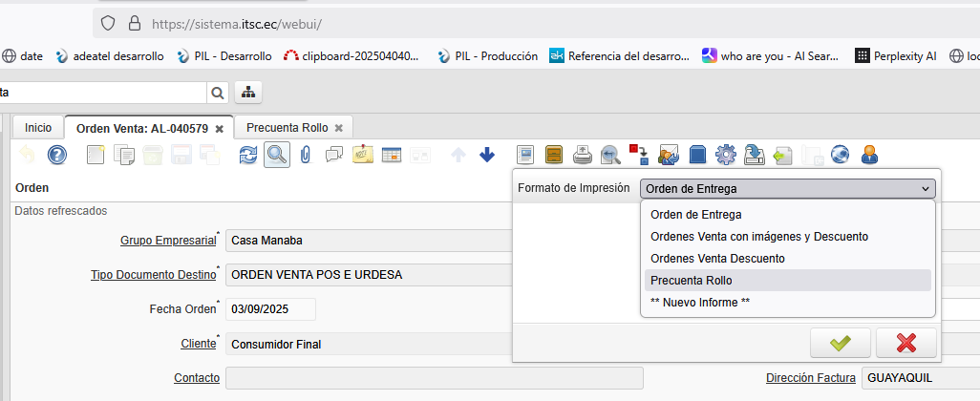
Task: Create a new record with the New icon
Action: point(96,155)
